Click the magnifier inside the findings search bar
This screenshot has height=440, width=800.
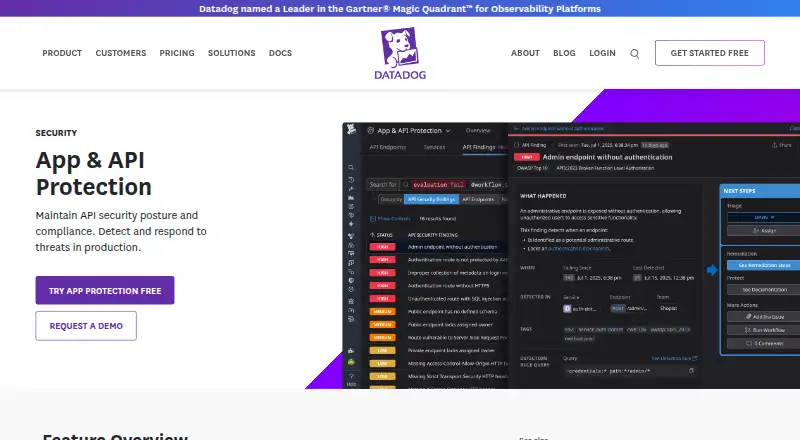(406, 185)
